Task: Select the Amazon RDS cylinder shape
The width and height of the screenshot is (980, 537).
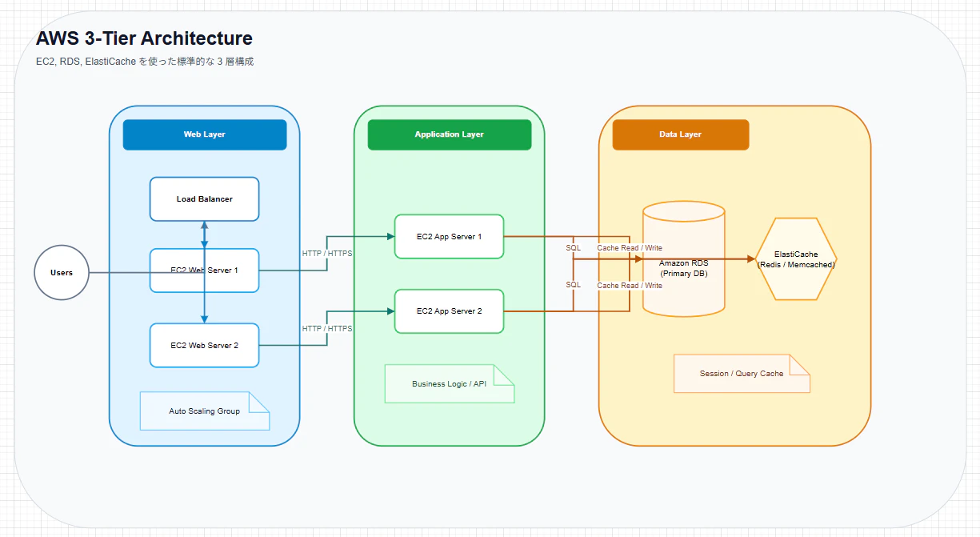Action: tap(684, 258)
